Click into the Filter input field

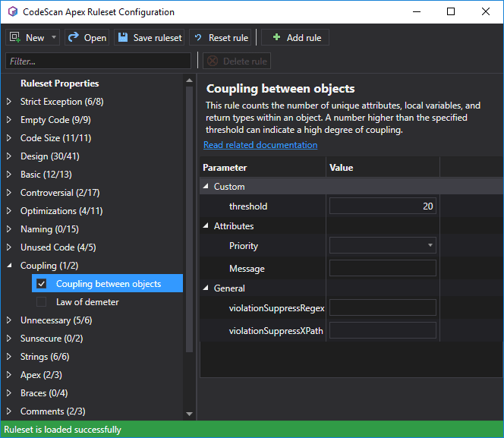[x=99, y=61]
